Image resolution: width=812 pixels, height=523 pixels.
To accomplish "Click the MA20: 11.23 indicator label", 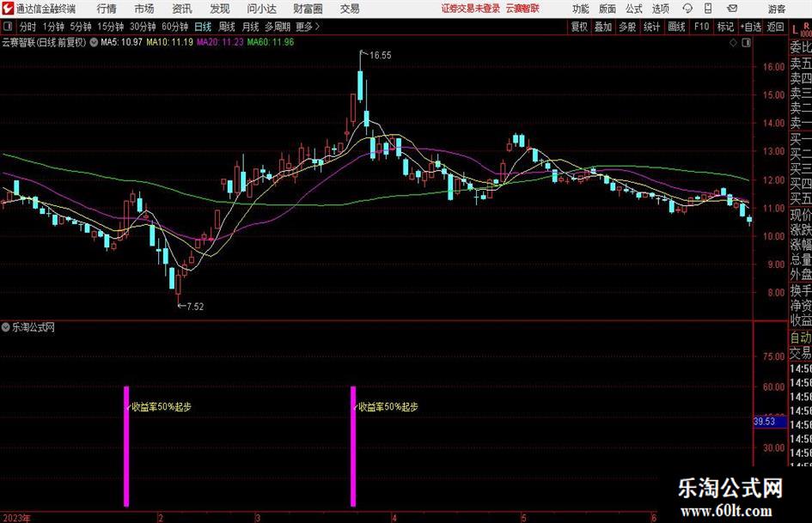I will coord(220,42).
